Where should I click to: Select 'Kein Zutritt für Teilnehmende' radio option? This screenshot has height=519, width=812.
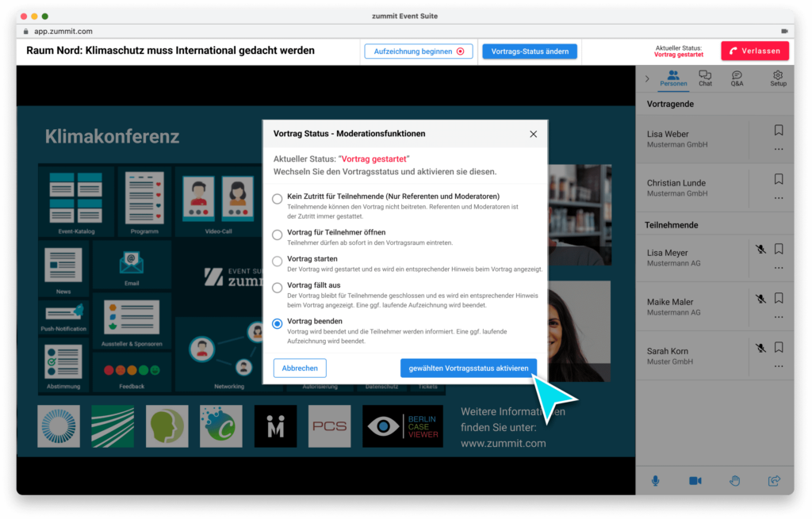click(x=277, y=199)
